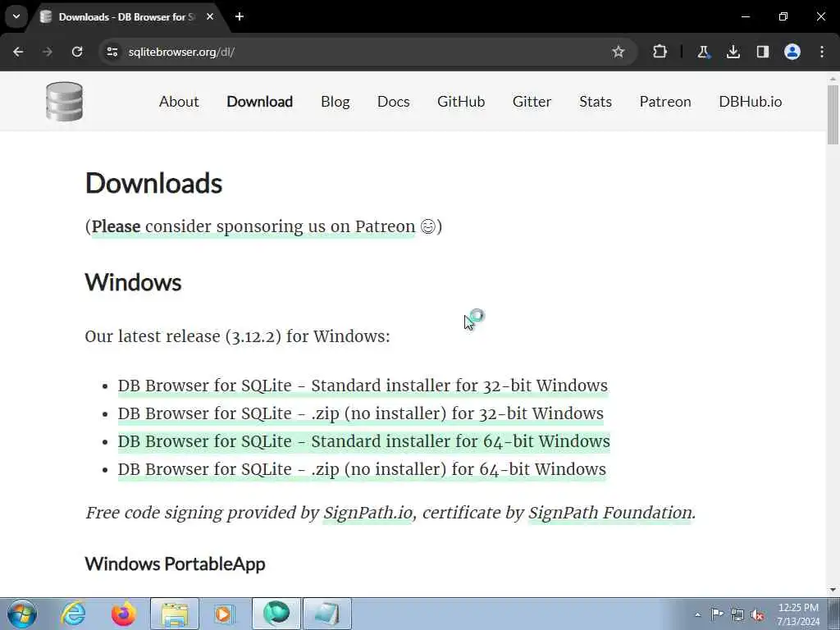Switch to the green browser taskbar icon
Image resolution: width=840 pixels, height=630 pixels.
pos(276,614)
